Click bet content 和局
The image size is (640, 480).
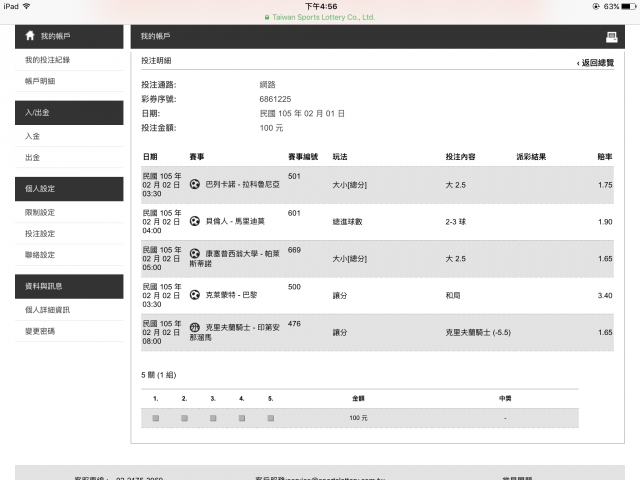pos(453,296)
